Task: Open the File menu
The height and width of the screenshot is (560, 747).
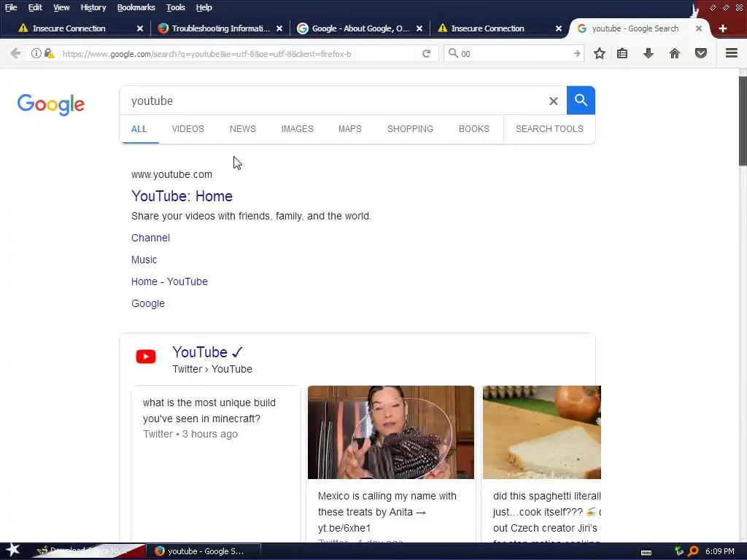Action: pyautogui.click(x=11, y=7)
